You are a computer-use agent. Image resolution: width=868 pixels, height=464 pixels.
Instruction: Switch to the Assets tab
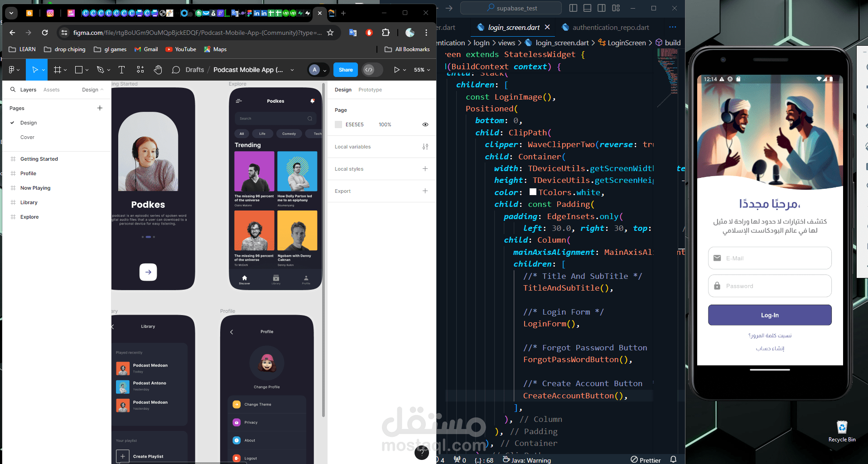point(51,90)
